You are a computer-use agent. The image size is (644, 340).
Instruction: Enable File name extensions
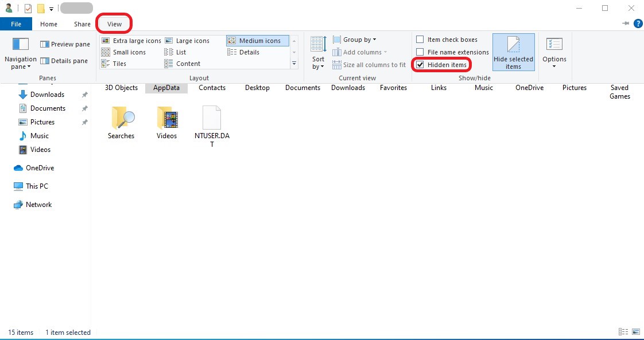[x=420, y=52]
